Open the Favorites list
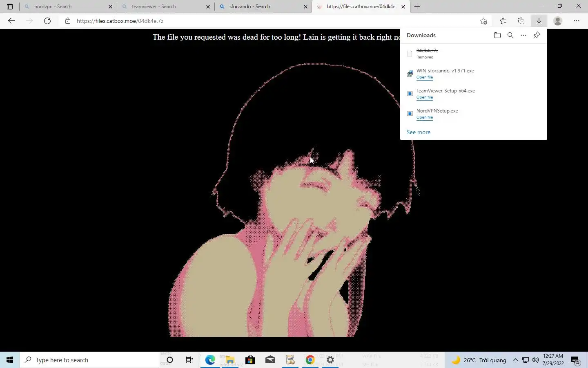The width and height of the screenshot is (588, 368). [x=503, y=21]
